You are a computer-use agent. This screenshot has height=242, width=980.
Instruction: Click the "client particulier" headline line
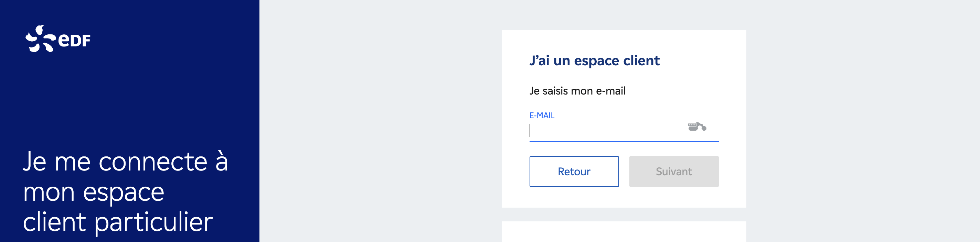tap(118, 222)
